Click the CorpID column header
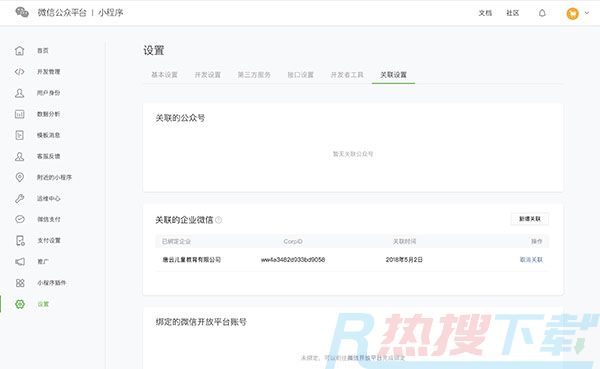 click(293, 242)
